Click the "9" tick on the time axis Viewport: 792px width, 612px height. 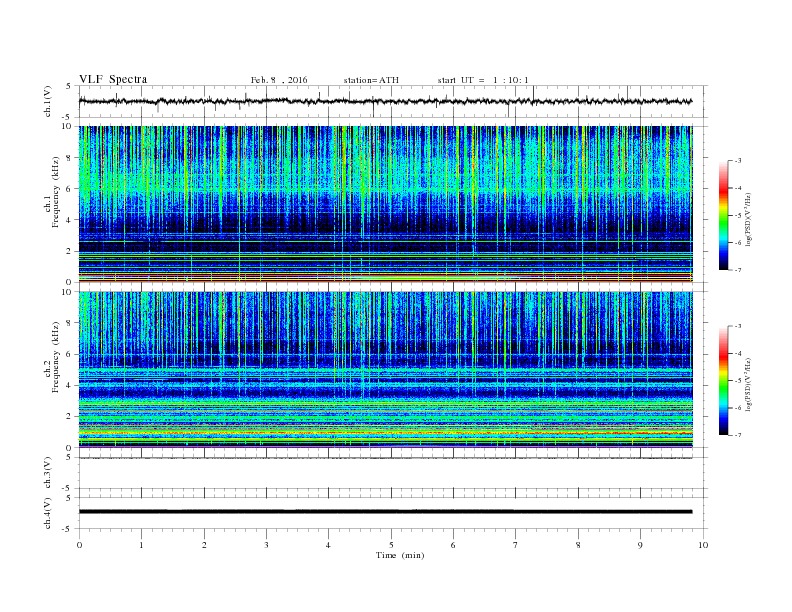pyautogui.click(x=640, y=545)
